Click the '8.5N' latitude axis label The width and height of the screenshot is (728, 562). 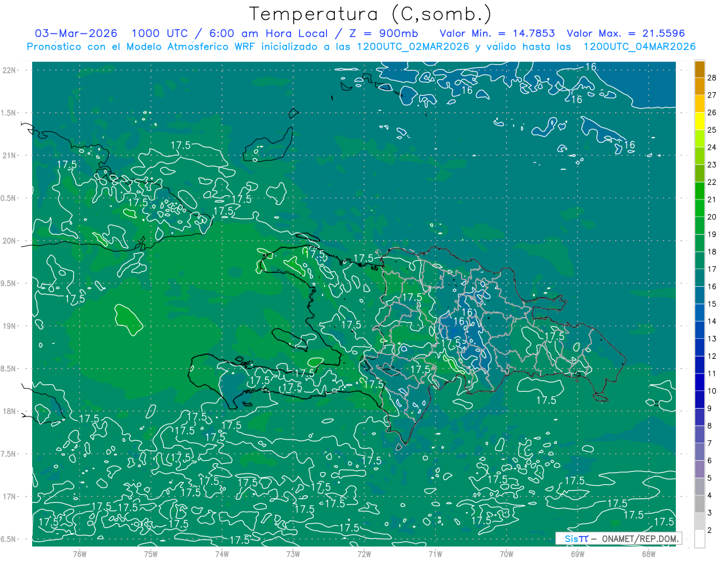click(9, 369)
